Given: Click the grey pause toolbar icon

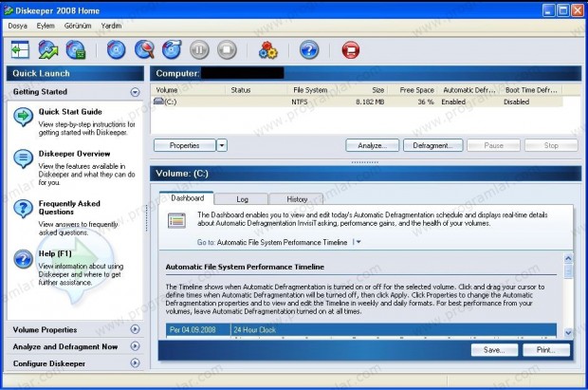Looking at the screenshot, I should (199, 50).
